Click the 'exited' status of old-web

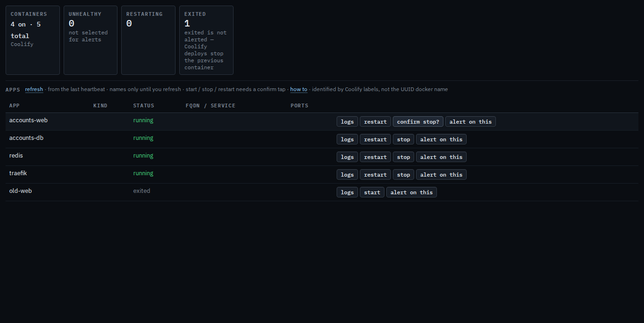click(x=142, y=191)
